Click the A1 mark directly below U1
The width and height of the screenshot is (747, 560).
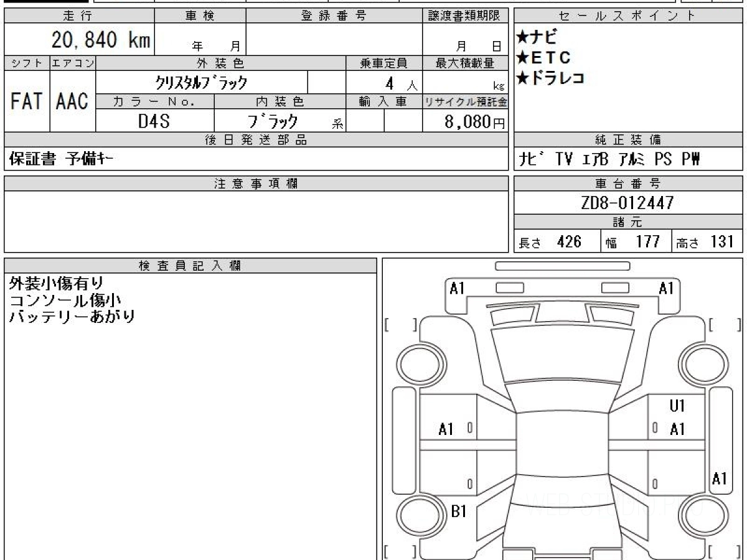pos(677,429)
